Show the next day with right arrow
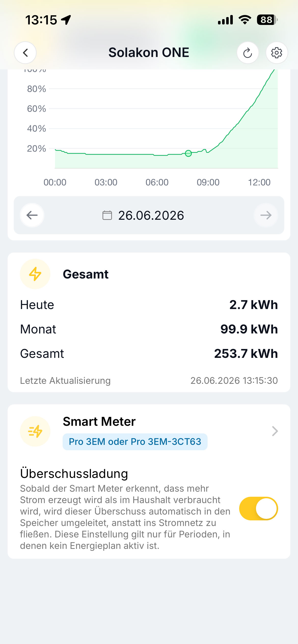Screen dimensions: 298x644 point(266,215)
